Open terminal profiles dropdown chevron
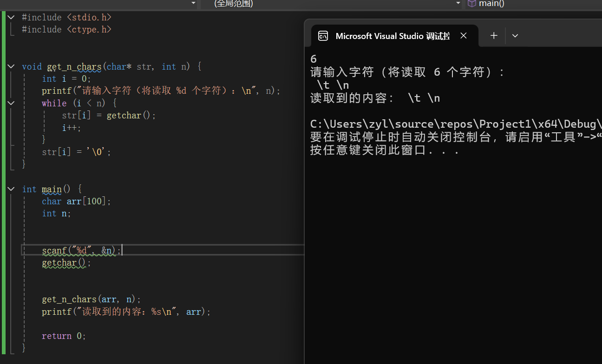 515,36
